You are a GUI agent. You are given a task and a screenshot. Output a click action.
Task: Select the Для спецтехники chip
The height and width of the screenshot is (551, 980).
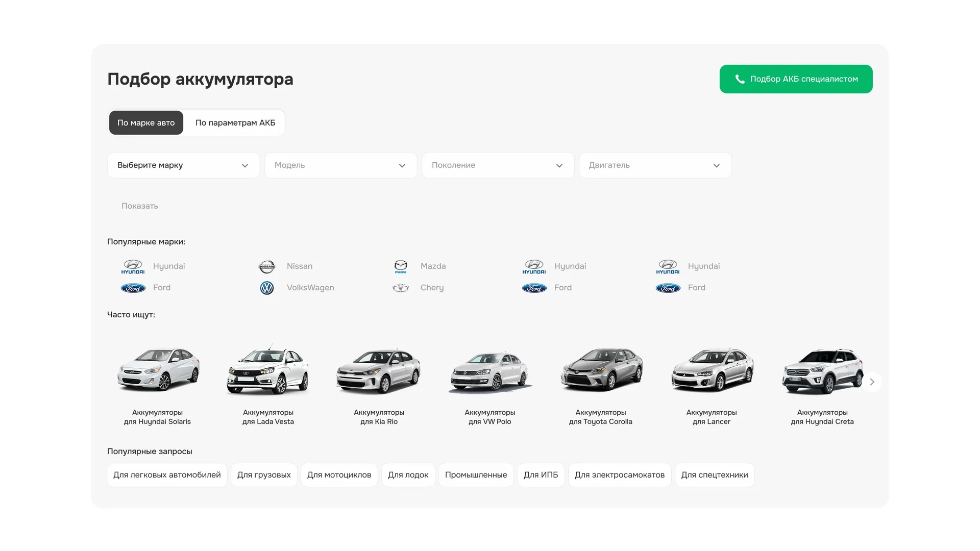point(715,475)
